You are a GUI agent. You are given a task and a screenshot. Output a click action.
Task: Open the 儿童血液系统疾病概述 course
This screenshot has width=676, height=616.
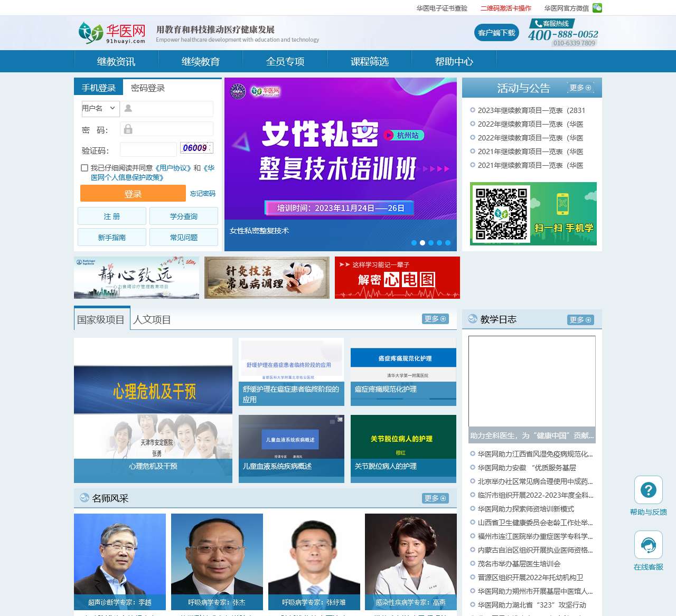tap(292, 449)
